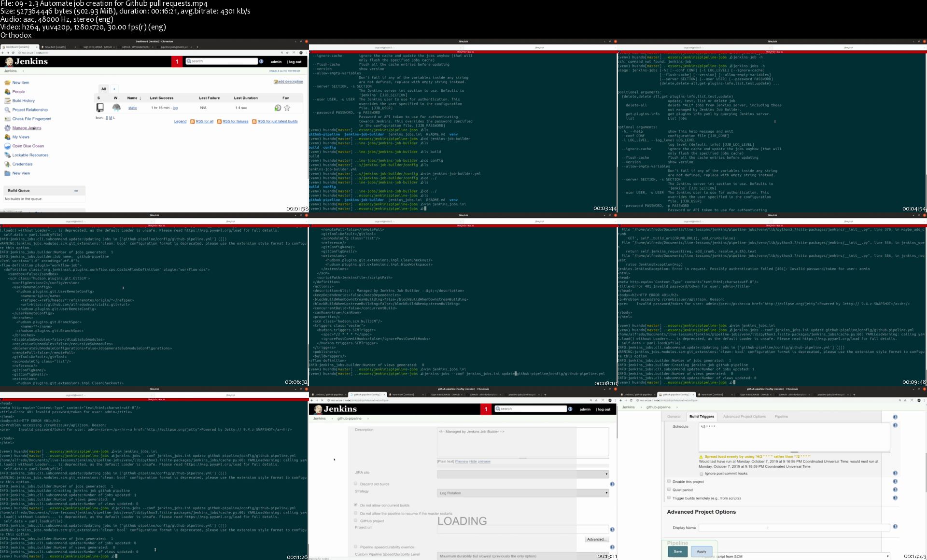Click RSS for all feed icon
Image resolution: width=927 pixels, height=560 pixels.
(192, 121)
